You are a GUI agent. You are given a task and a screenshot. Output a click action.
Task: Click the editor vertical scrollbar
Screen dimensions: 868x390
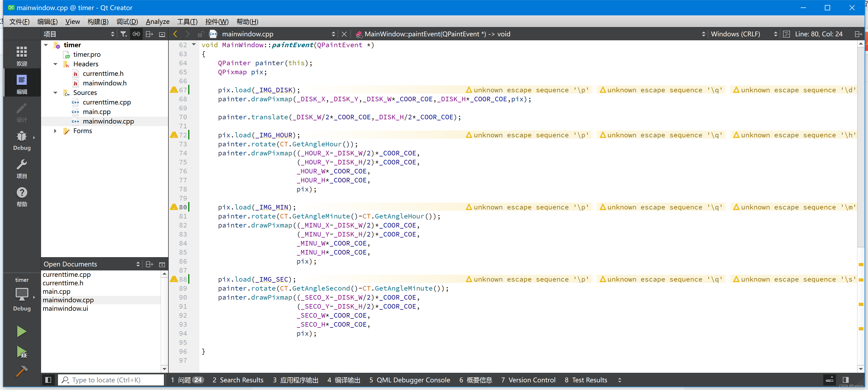click(x=860, y=169)
